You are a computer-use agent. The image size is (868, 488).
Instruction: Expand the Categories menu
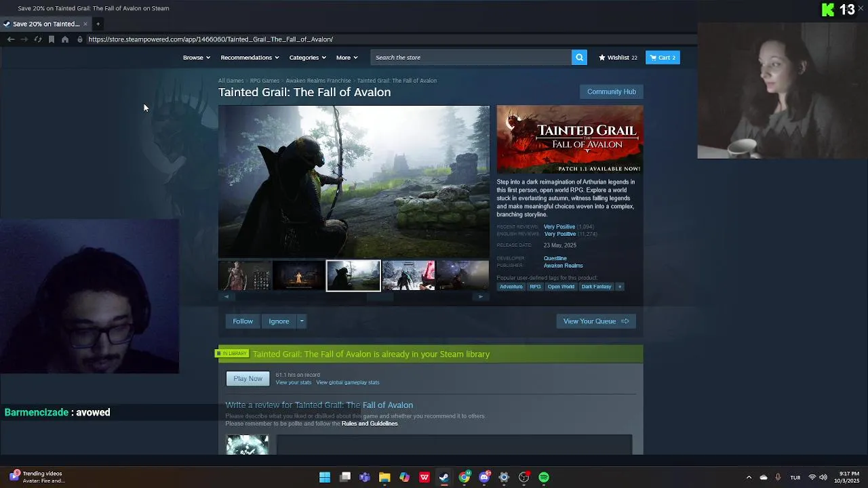pos(307,58)
